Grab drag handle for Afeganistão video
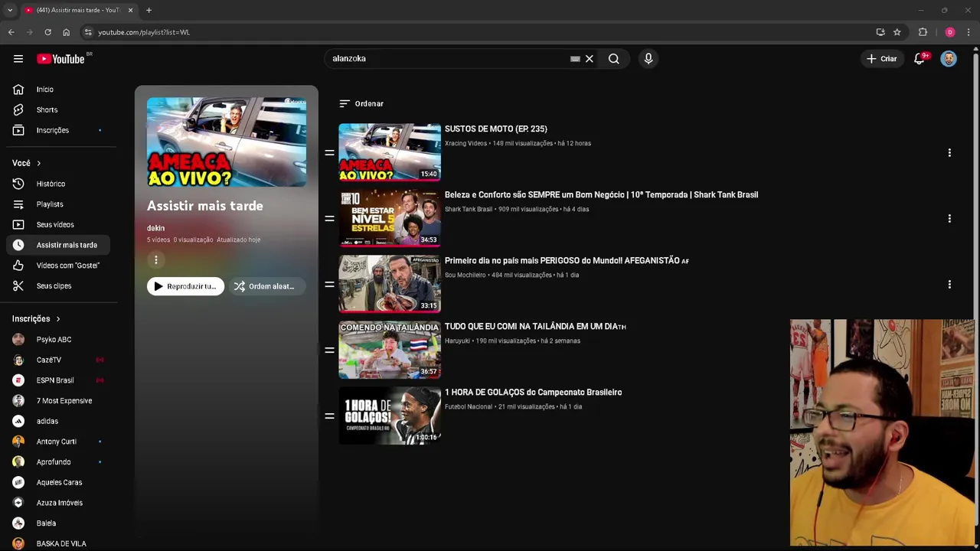 (x=329, y=284)
